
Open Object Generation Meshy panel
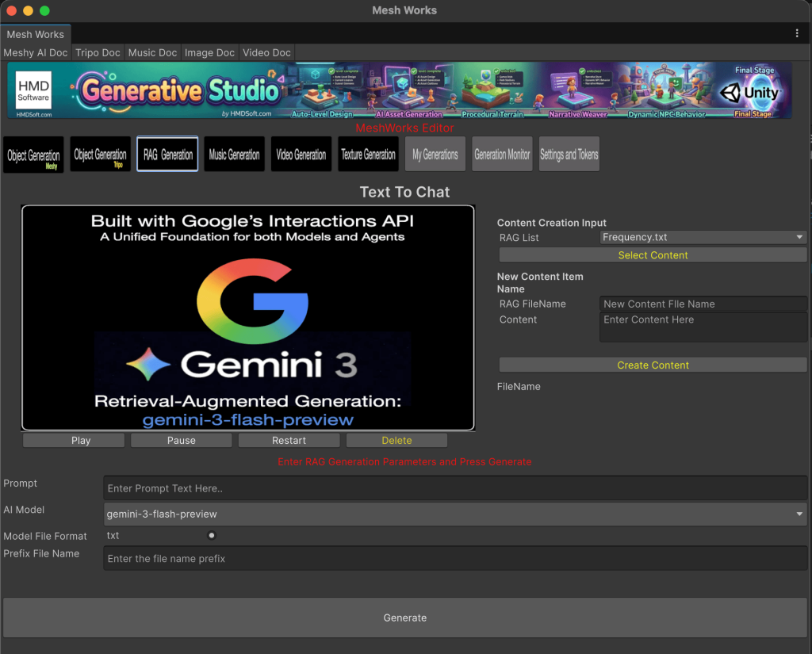point(33,155)
